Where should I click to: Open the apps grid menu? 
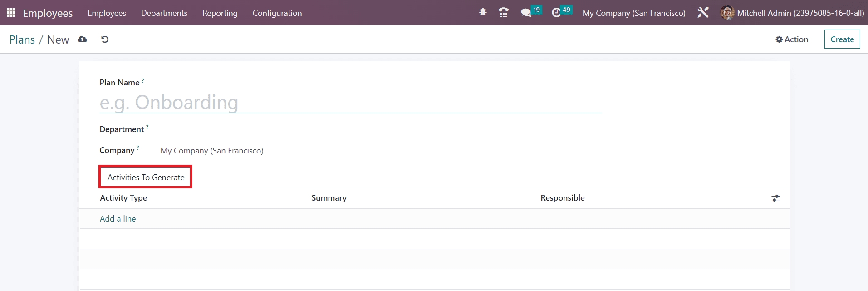tap(11, 13)
